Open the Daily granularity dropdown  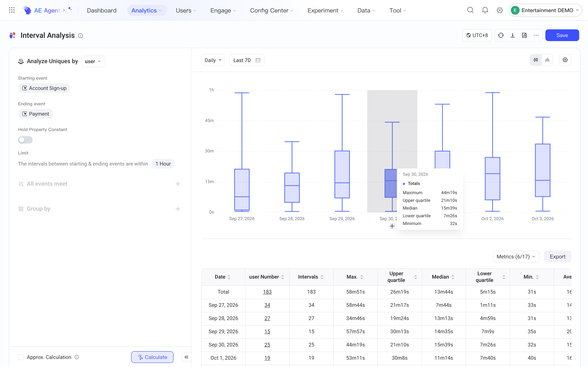[213, 60]
